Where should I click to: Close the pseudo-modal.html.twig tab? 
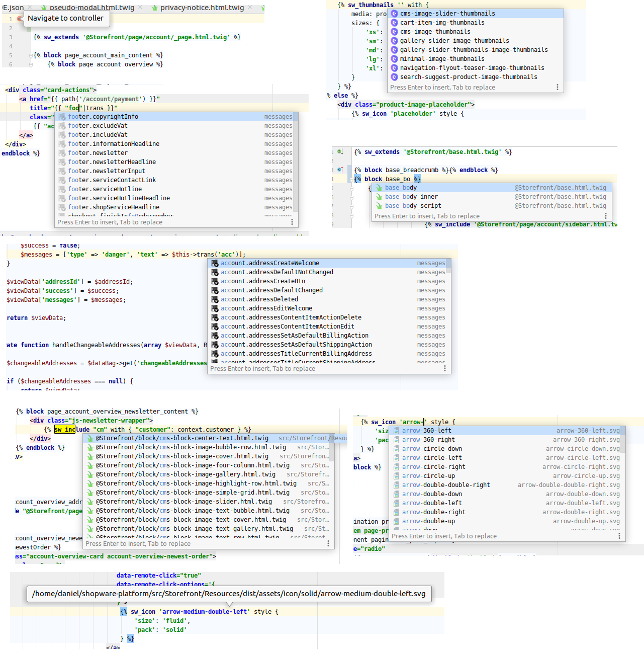click(x=140, y=8)
